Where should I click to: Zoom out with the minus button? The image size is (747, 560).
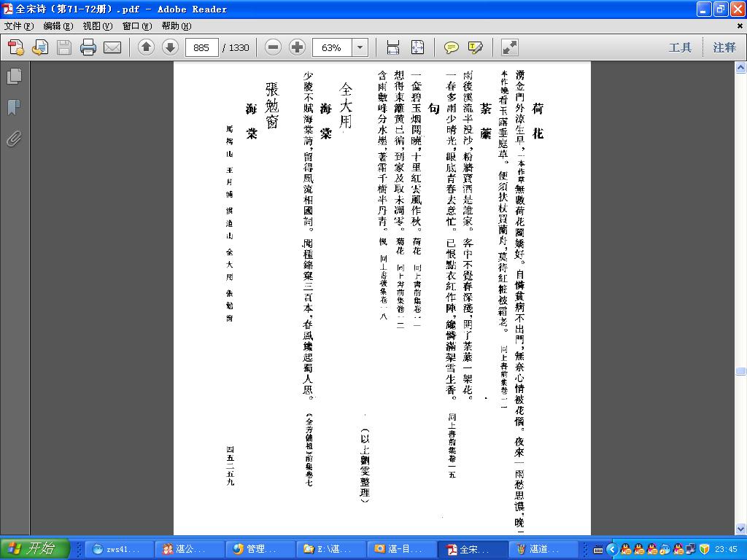tap(273, 47)
